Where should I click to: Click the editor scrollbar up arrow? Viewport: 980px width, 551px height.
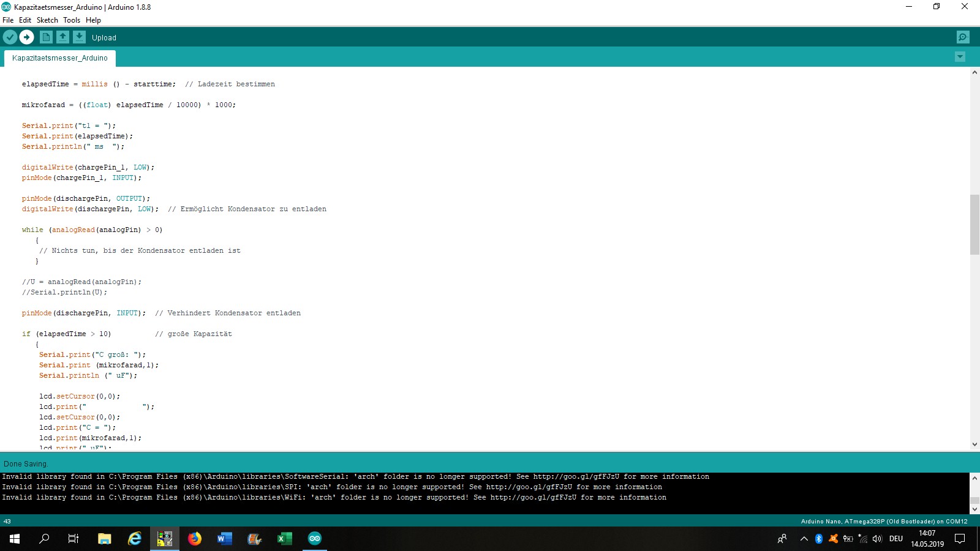point(974,72)
